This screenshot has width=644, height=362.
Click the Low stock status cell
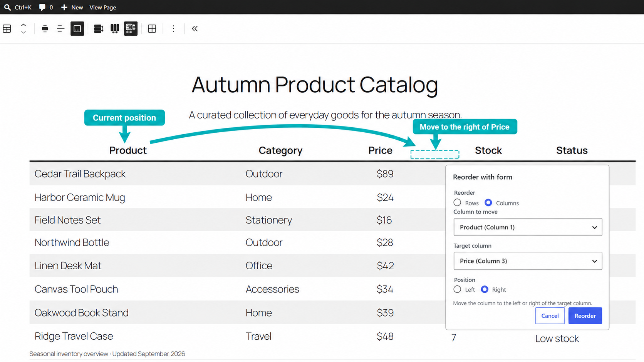pyautogui.click(x=557, y=339)
